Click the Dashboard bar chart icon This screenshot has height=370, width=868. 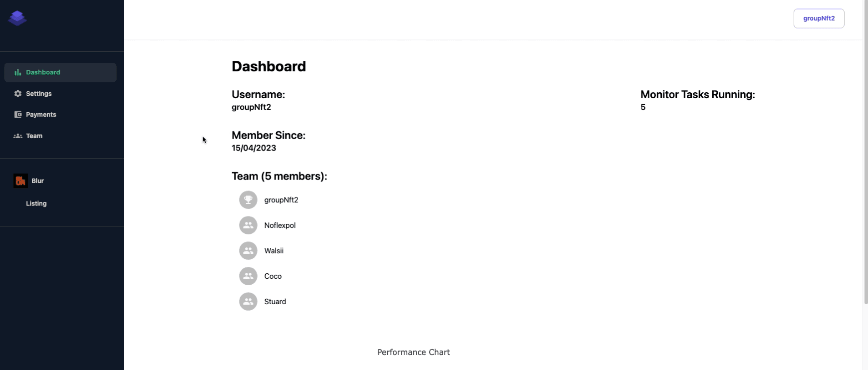click(x=18, y=72)
